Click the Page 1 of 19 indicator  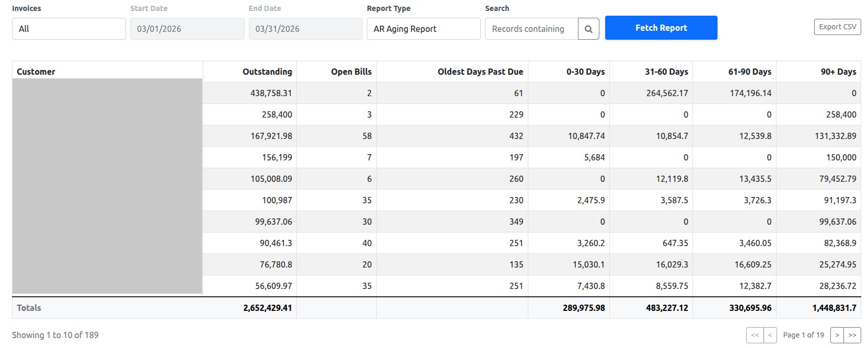(804, 335)
